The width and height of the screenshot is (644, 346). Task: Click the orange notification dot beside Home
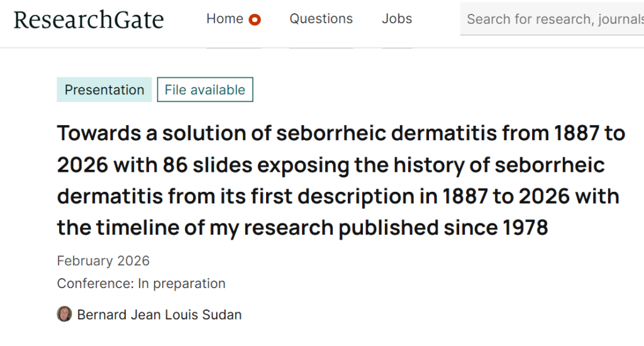255,20
